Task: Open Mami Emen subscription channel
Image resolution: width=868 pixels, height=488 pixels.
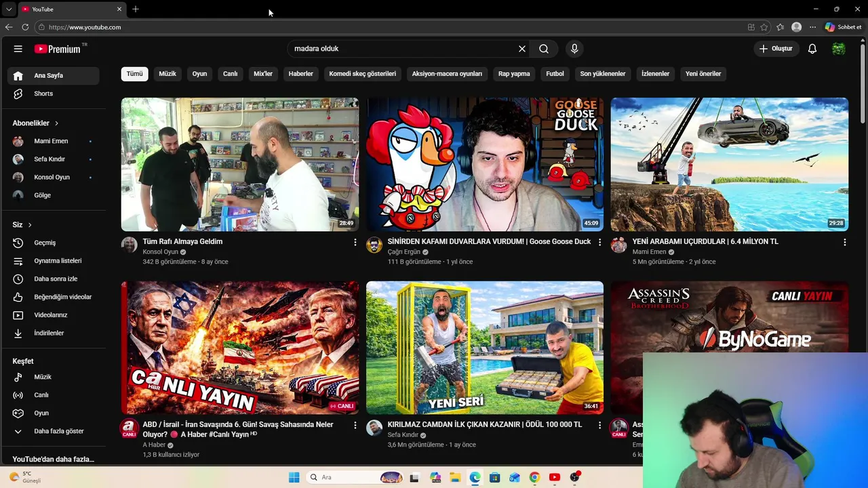Action: tap(54, 141)
